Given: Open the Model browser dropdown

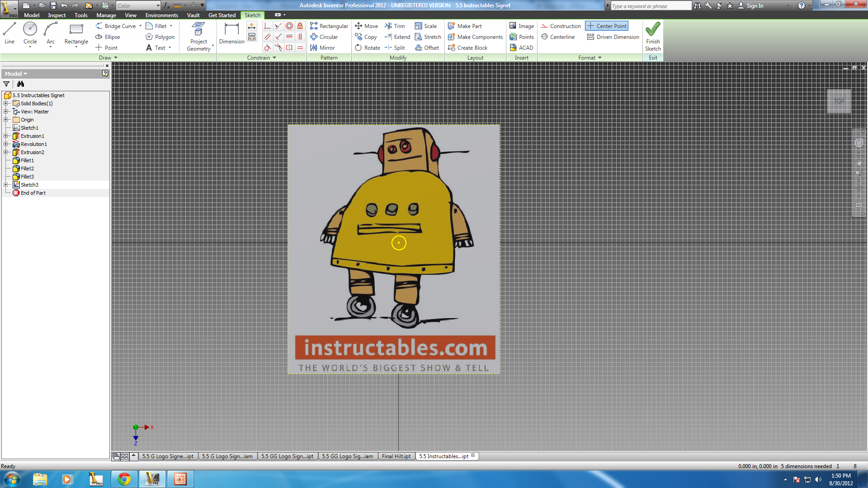Looking at the screenshot, I should pyautogui.click(x=16, y=74).
